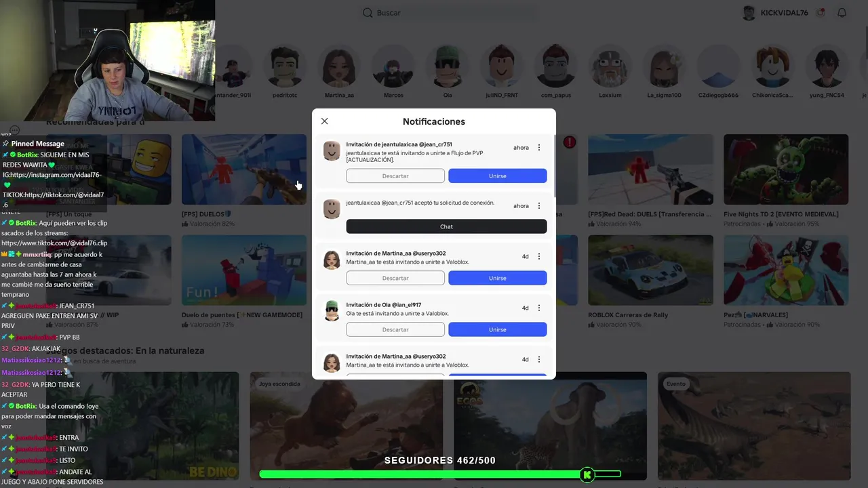This screenshot has width=868, height=488.
Task: Click jeantulaxicaa avatar in accepted connection notification
Action: tap(332, 209)
